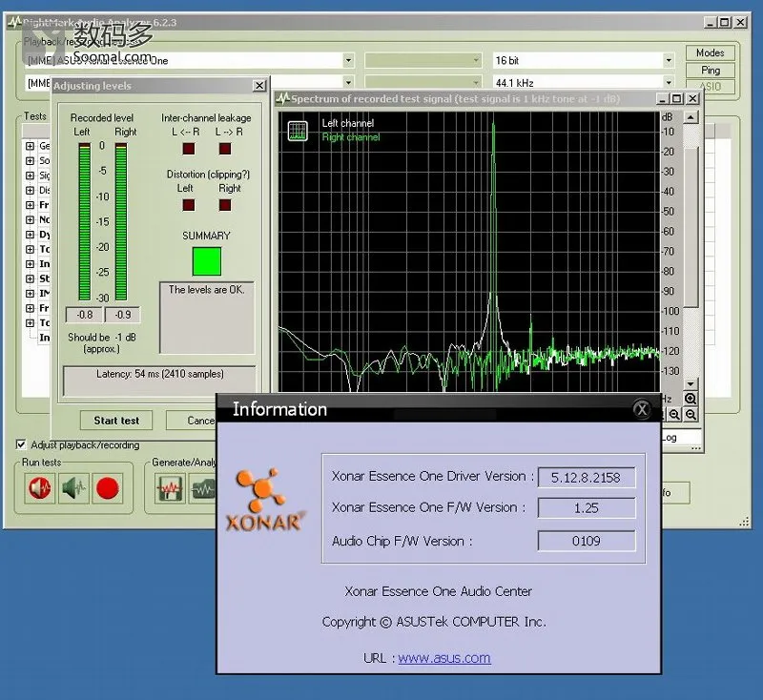The width and height of the screenshot is (763, 700).
Task: Click the spectrum scrollbar up arrow
Action: point(691,117)
